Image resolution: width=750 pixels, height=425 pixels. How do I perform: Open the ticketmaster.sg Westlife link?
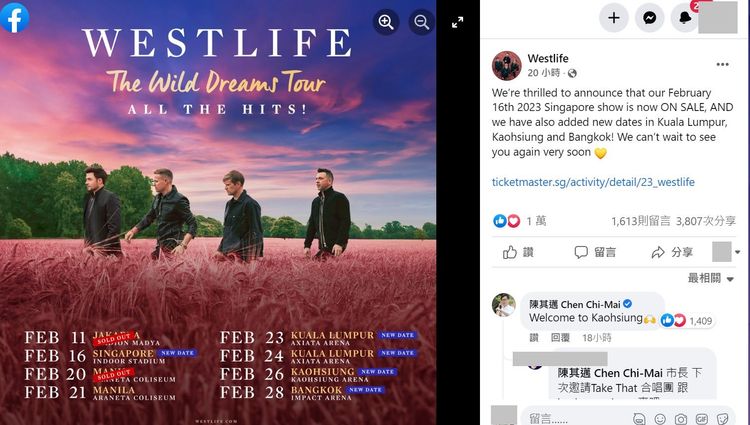[593, 182]
